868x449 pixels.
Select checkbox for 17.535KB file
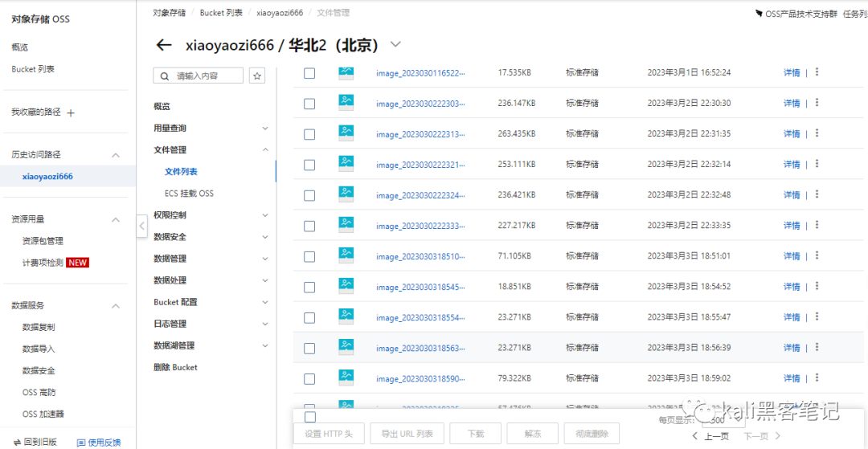pos(309,73)
